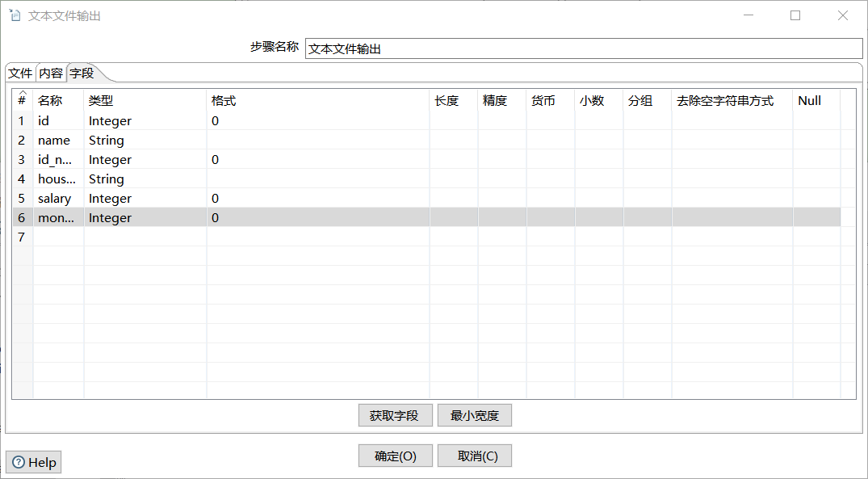Select the 'id_n...' name cell

pyautogui.click(x=59, y=159)
